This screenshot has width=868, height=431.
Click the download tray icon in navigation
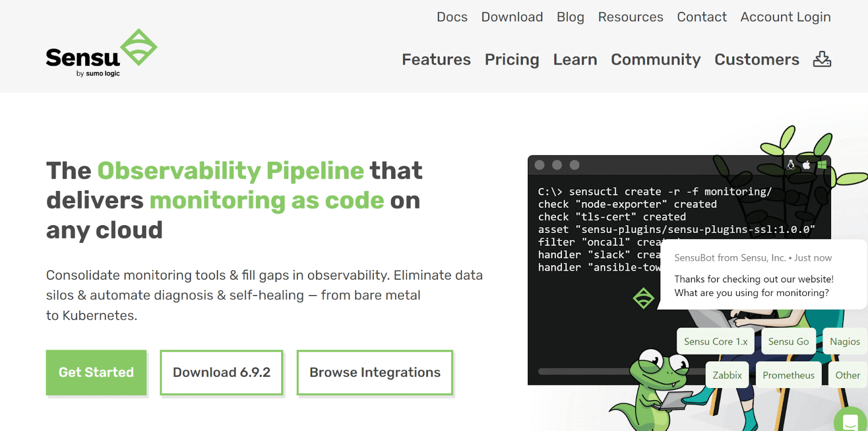click(x=822, y=59)
